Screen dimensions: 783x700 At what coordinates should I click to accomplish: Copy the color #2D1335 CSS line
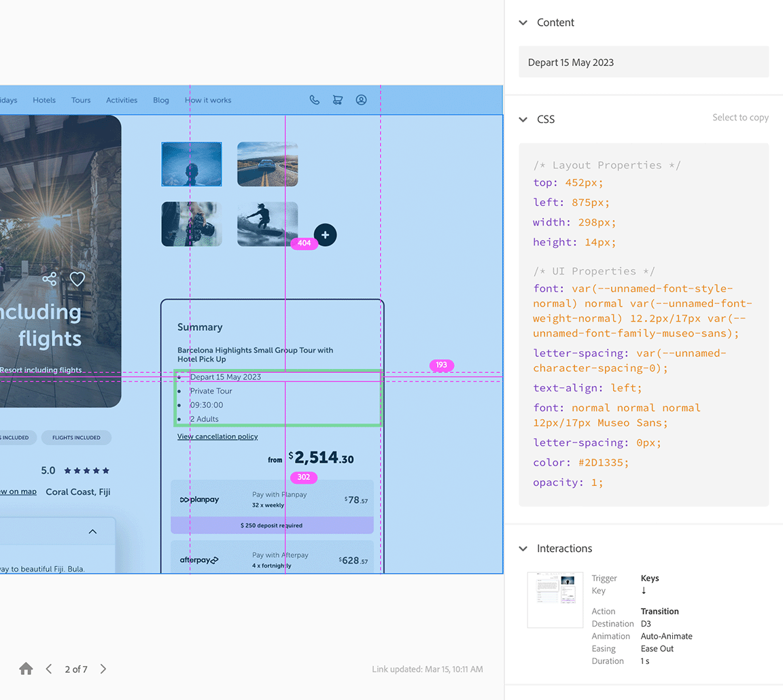(580, 462)
